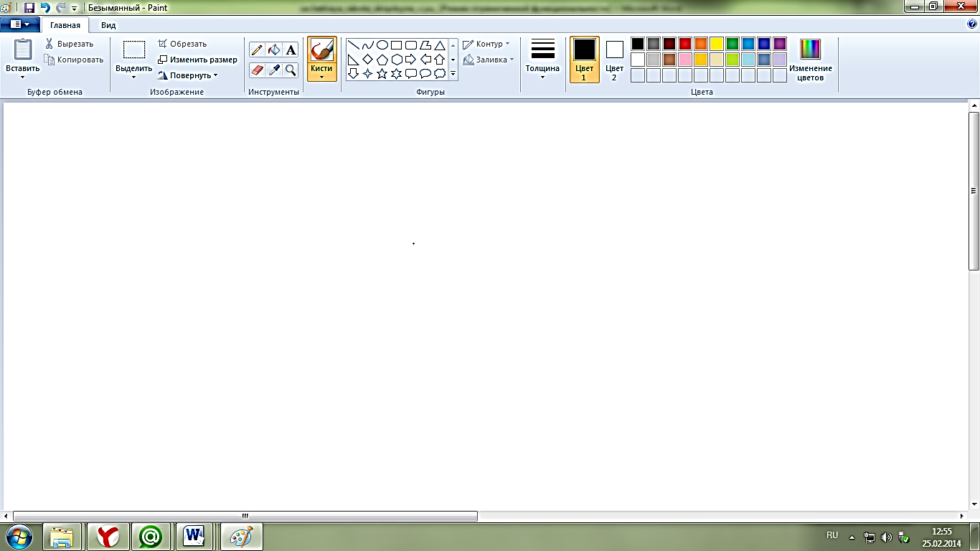The height and width of the screenshot is (551, 980).
Task: Undo with the quick access arrow
Action: pyautogui.click(x=45, y=8)
